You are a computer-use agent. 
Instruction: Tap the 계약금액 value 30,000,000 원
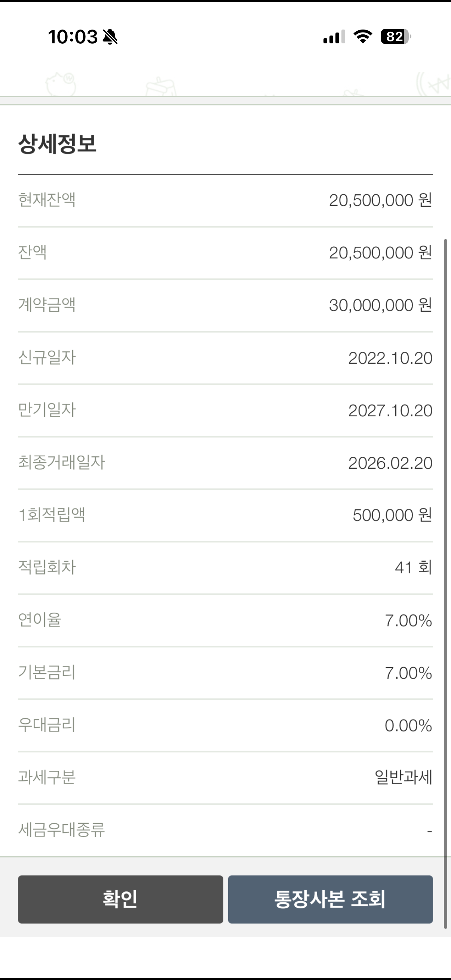(380, 305)
